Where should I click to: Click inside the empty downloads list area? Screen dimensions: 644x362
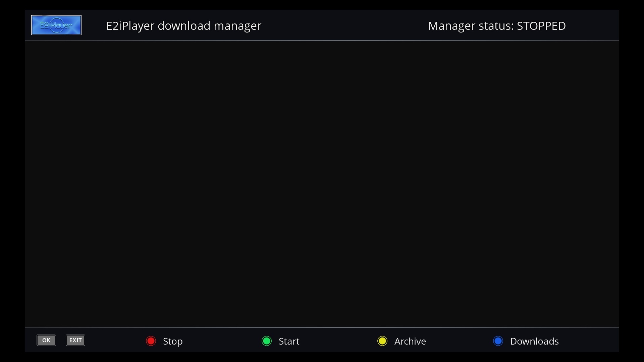click(322, 184)
